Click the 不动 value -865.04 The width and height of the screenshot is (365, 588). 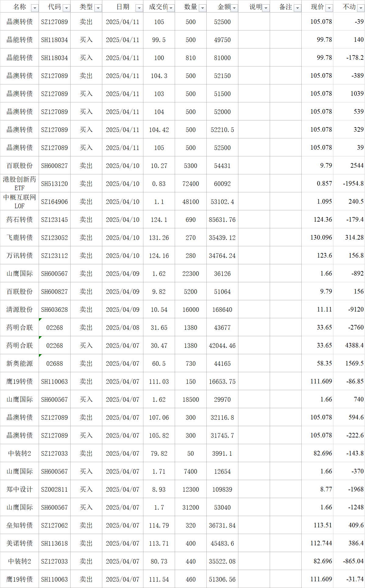(349, 561)
